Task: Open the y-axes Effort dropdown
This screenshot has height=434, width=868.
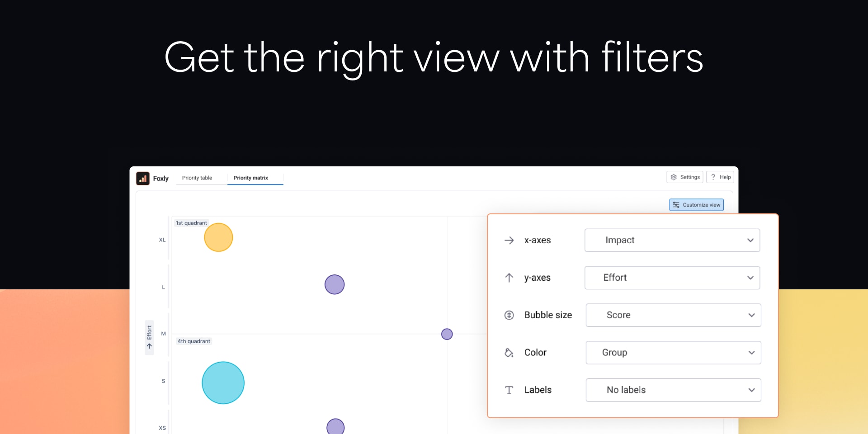Action: [672, 278]
